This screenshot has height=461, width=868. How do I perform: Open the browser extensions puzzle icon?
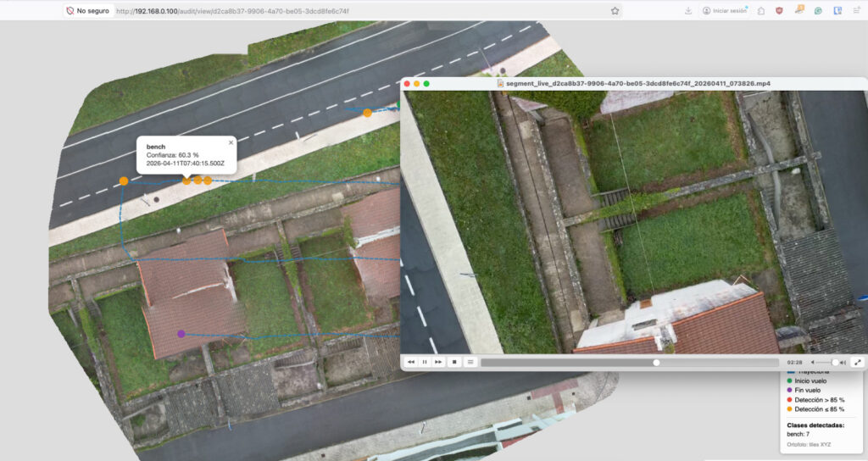pos(761,11)
